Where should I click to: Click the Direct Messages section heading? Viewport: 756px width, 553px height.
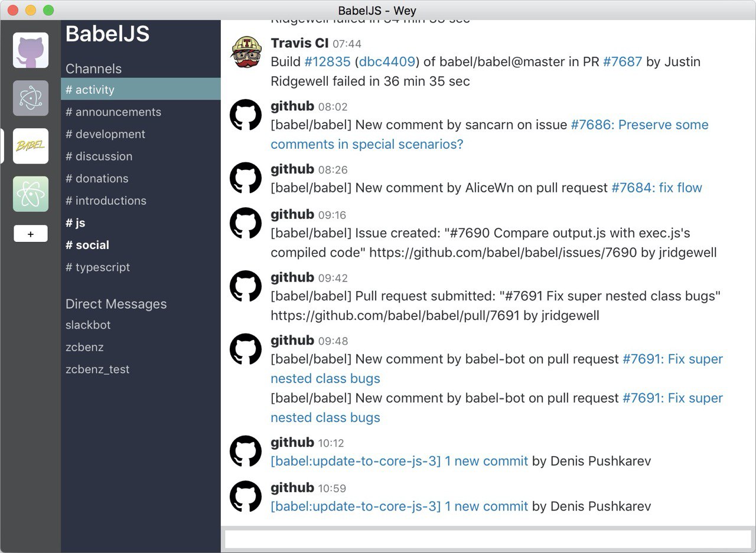point(116,304)
